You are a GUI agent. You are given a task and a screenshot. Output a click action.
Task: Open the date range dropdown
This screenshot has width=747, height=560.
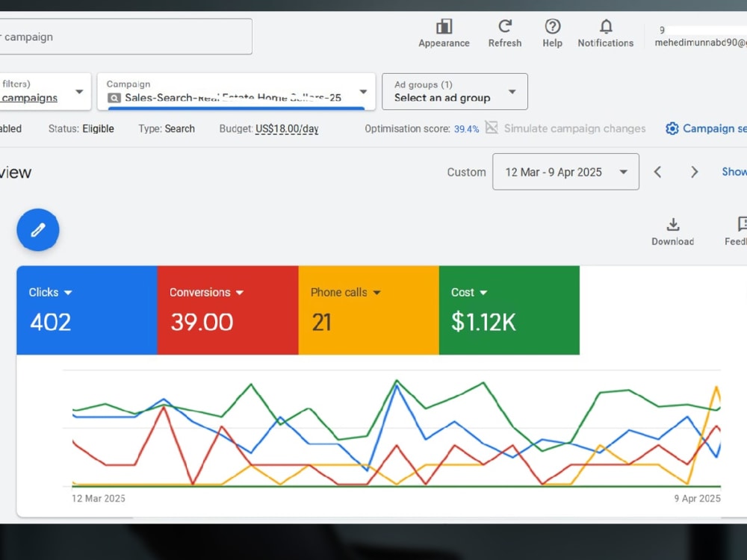566,172
